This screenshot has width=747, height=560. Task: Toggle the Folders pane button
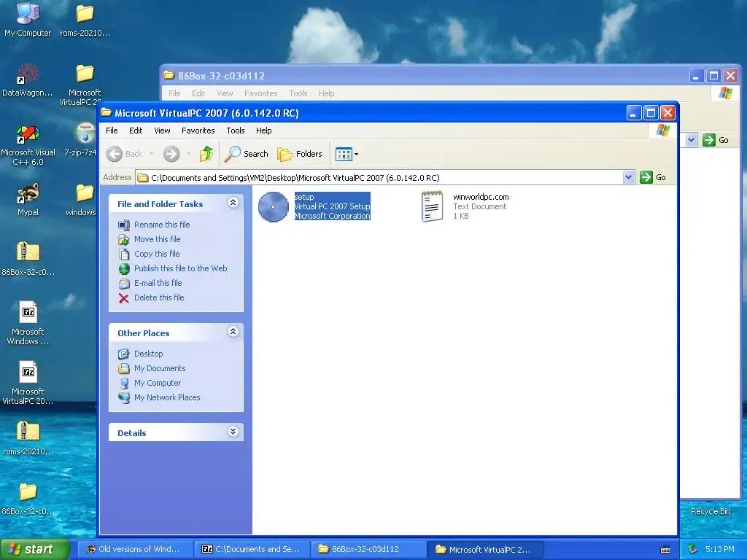coord(300,154)
